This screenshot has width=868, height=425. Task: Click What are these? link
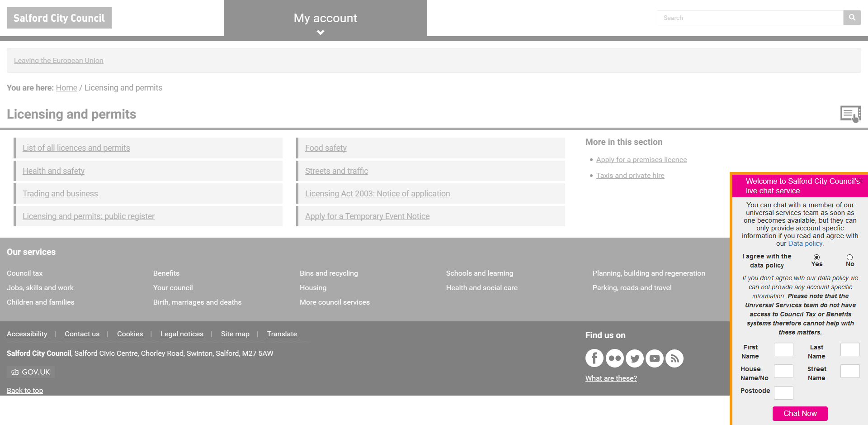coord(611,378)
